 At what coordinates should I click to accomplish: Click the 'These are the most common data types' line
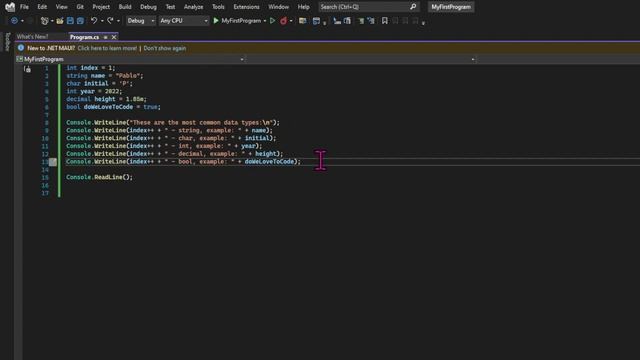tap(173, 122)
